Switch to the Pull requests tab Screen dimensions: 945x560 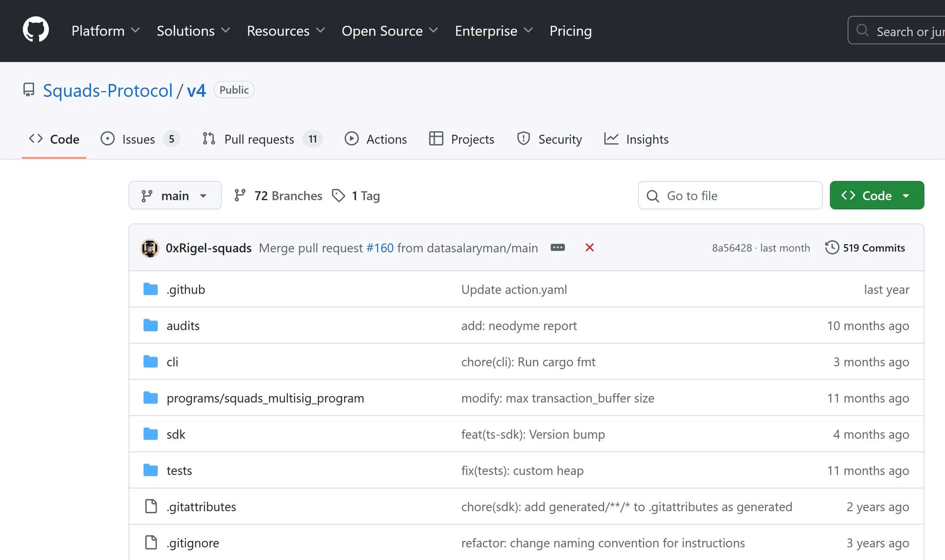point(259,139)
